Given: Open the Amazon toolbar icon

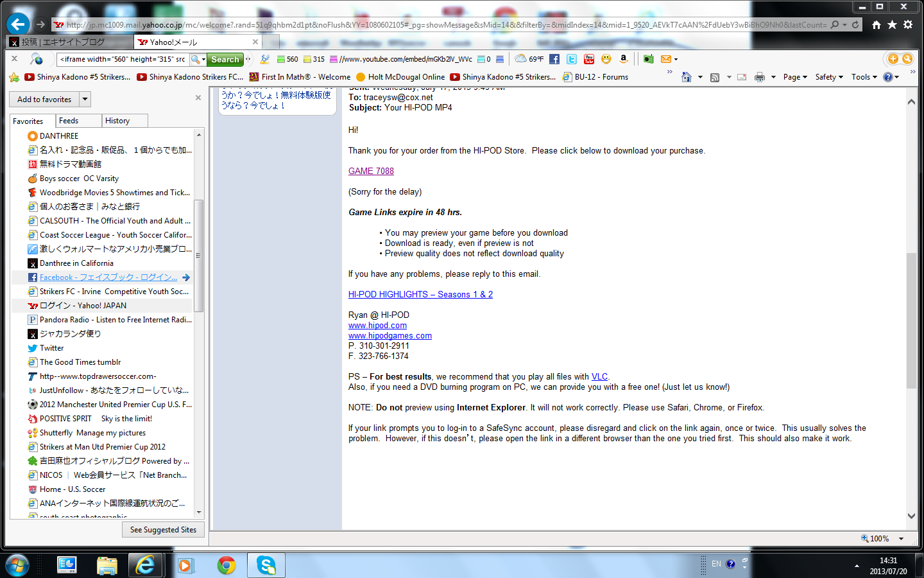Looking at the screenshot, I should (623, 59).
